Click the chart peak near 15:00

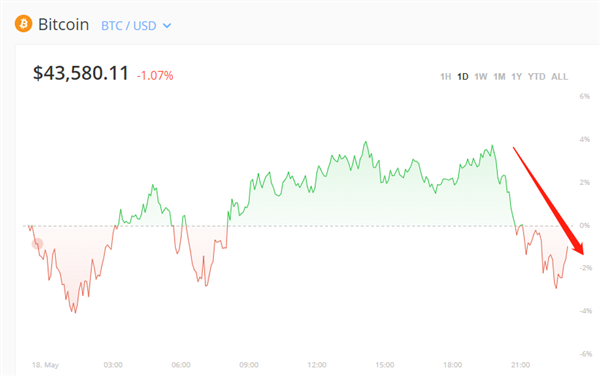coord(366,142)
